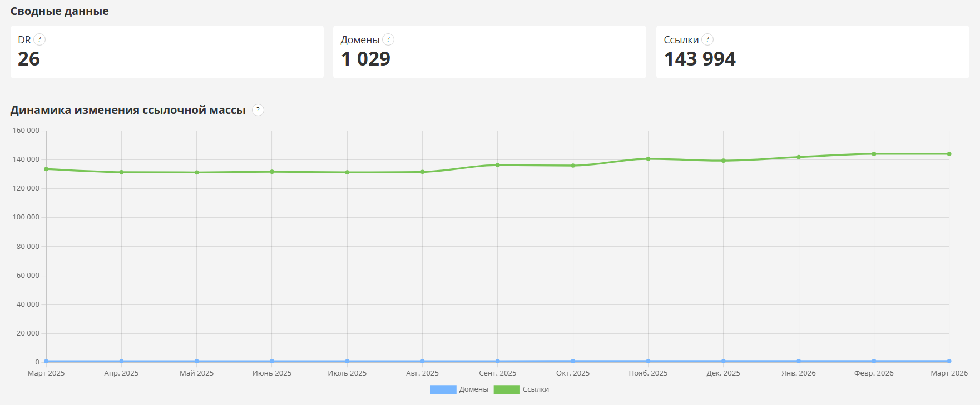Select the green data point for Нояб. 2025
Image resolution: width=980 pixels, height=405 pixels.
(648, 159)
